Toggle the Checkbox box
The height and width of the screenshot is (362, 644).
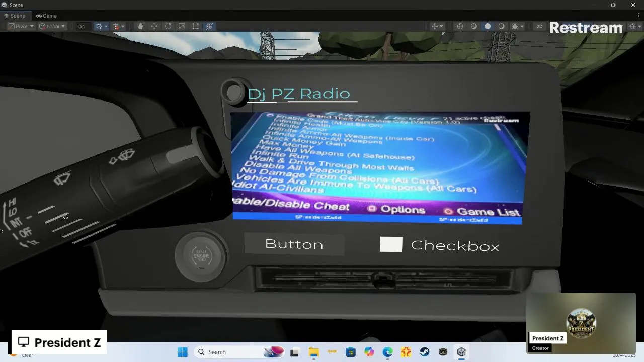(391, 244)
